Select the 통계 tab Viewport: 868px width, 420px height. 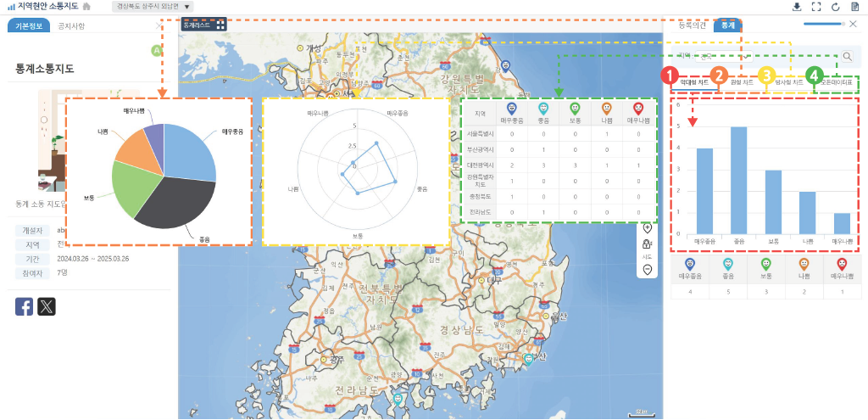pos(726,25)
